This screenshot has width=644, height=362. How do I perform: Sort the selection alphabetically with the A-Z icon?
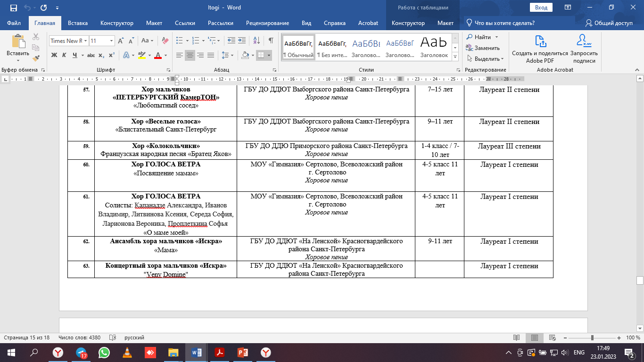256,41
